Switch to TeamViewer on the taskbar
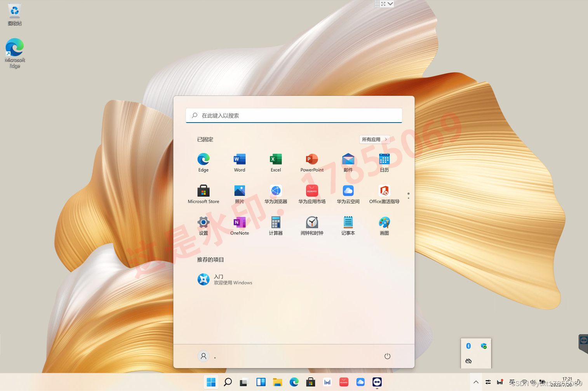This screenshot has width=588, height=391. (x=377, y=382)
